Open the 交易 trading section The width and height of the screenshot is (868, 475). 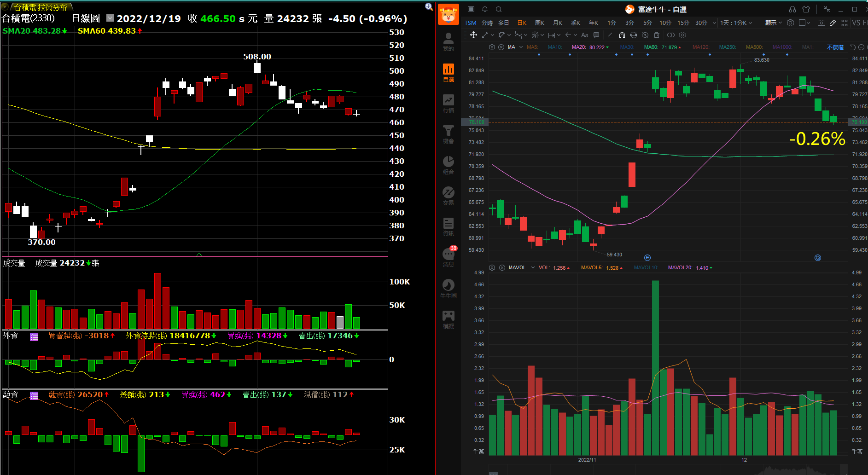coord(448,196)
